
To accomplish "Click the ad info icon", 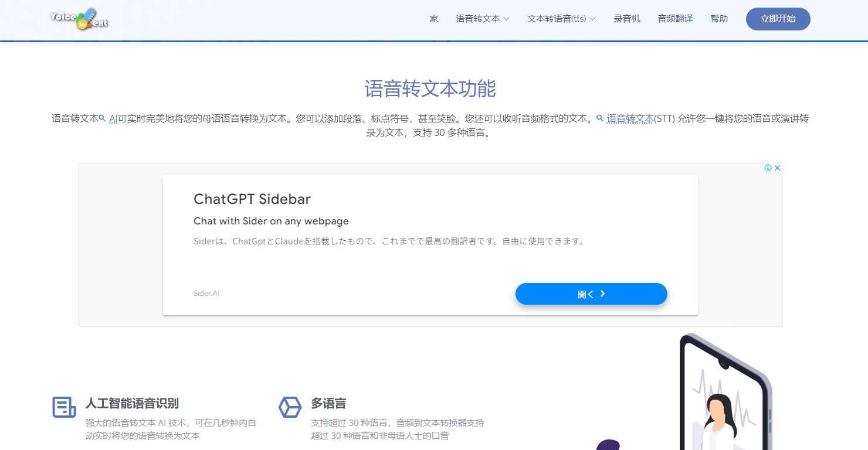I will tap(768, 168).
